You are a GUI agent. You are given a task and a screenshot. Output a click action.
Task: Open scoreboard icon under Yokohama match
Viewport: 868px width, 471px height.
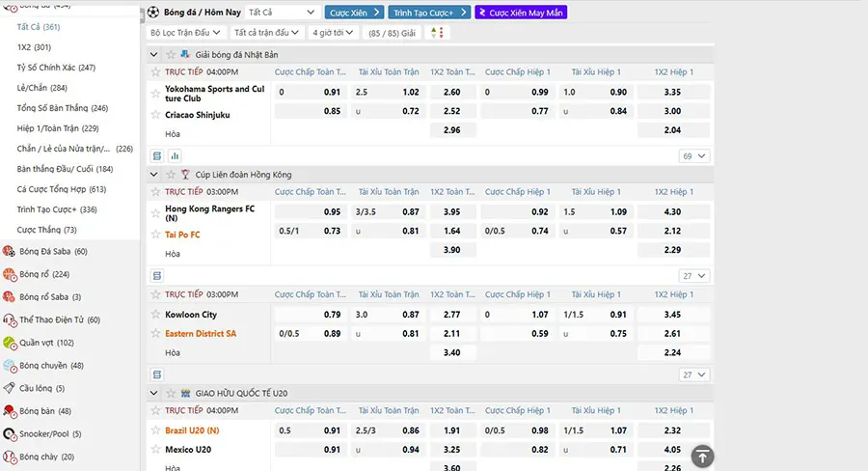[157, 156]
